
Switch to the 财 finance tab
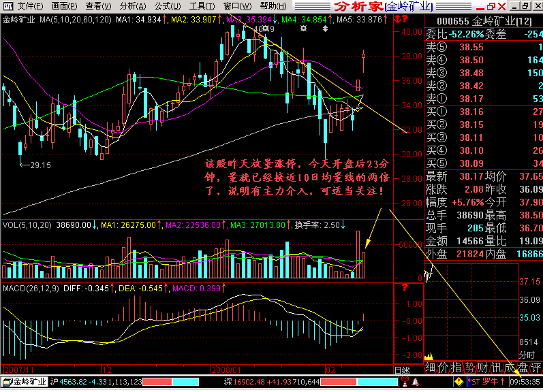[483, 369]
